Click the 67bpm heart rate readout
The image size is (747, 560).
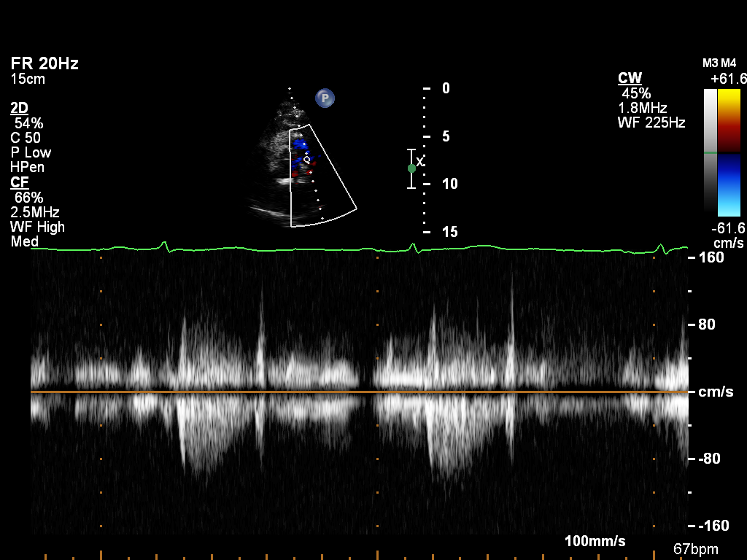[695, 548]
